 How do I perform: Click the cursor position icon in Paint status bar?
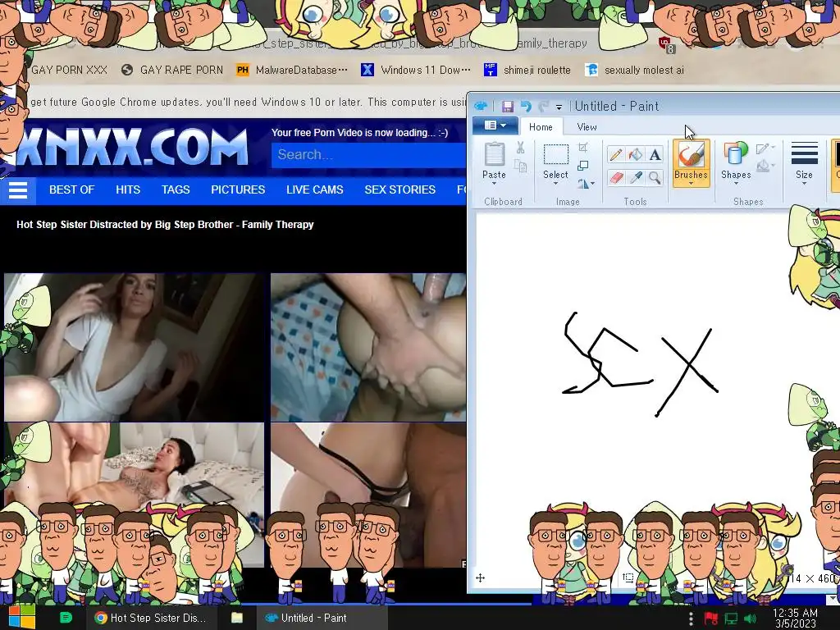[x=480, y=578]
